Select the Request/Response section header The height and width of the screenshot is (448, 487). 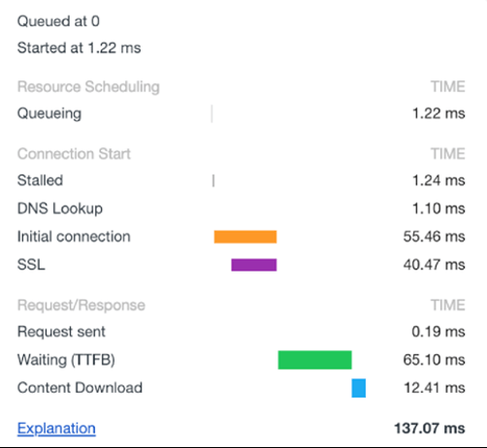81,305
